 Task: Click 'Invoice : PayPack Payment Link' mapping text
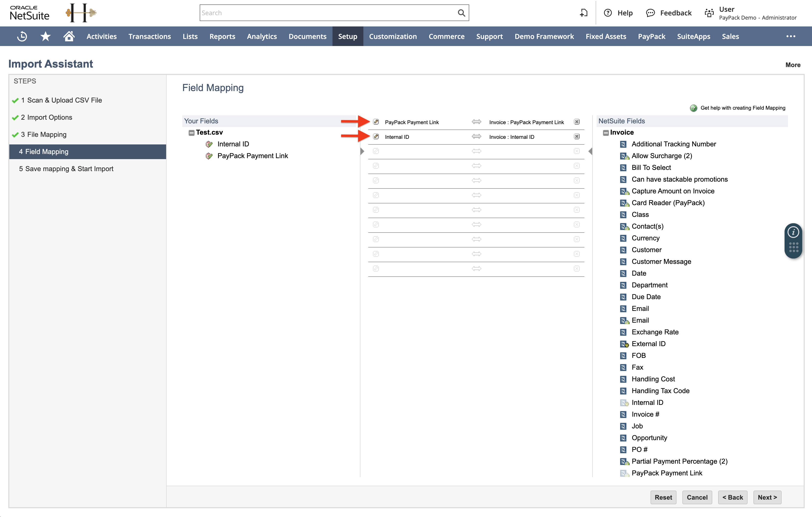click(x=526, y=122)
